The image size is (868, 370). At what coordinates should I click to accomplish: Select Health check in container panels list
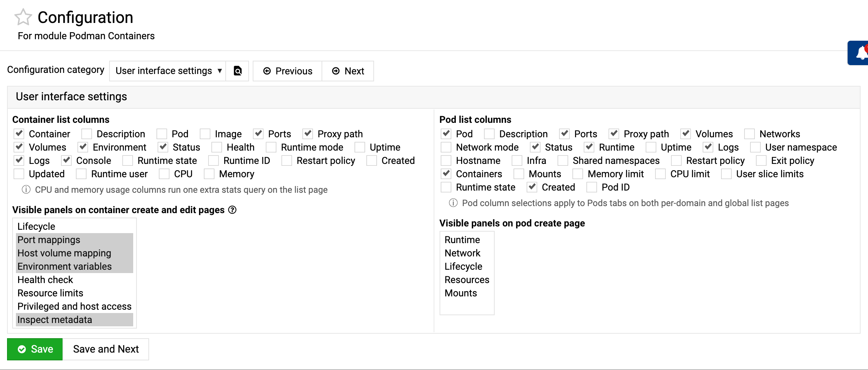tap(45, 280)
